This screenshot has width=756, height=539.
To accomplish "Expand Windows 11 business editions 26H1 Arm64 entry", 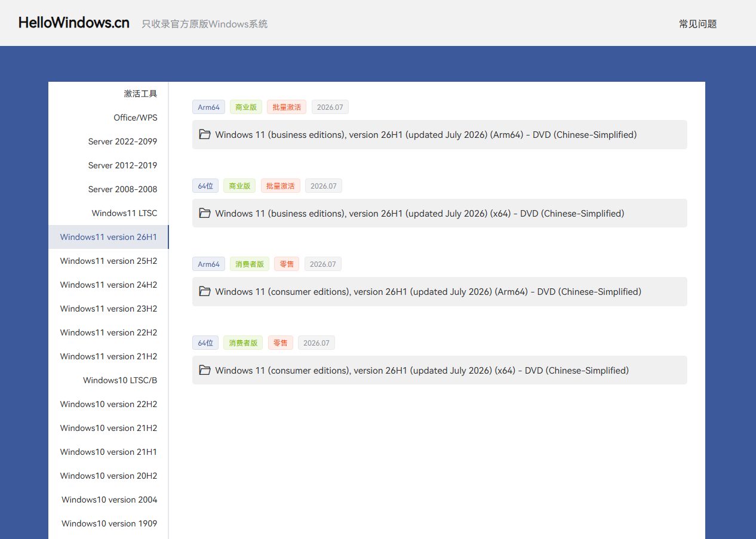I will pos(440,135).
